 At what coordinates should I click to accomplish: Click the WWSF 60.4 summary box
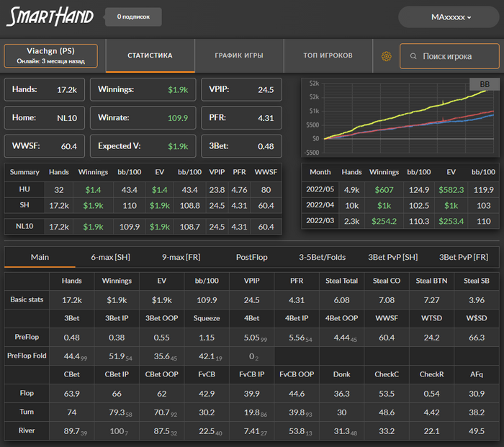(x=45, y=146)
